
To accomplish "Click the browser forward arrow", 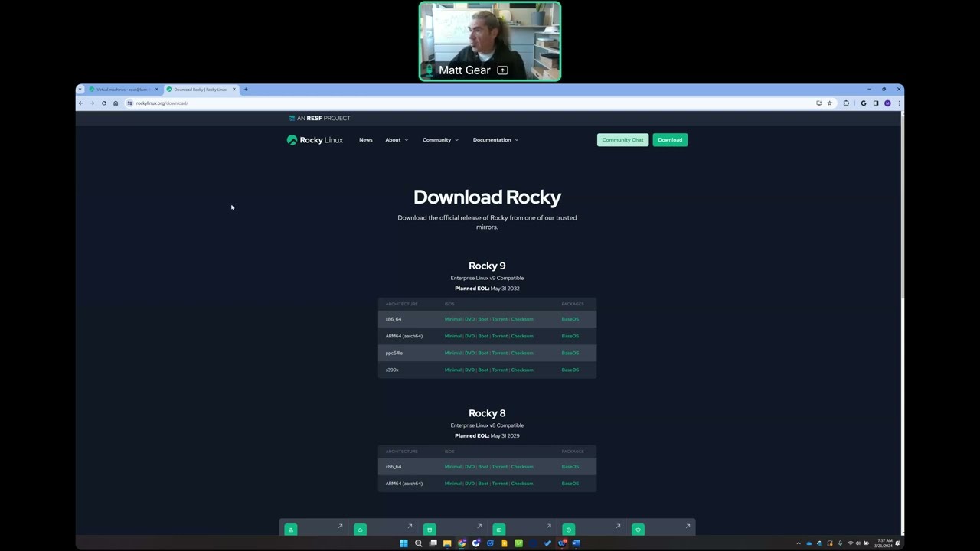I will 92,103.
